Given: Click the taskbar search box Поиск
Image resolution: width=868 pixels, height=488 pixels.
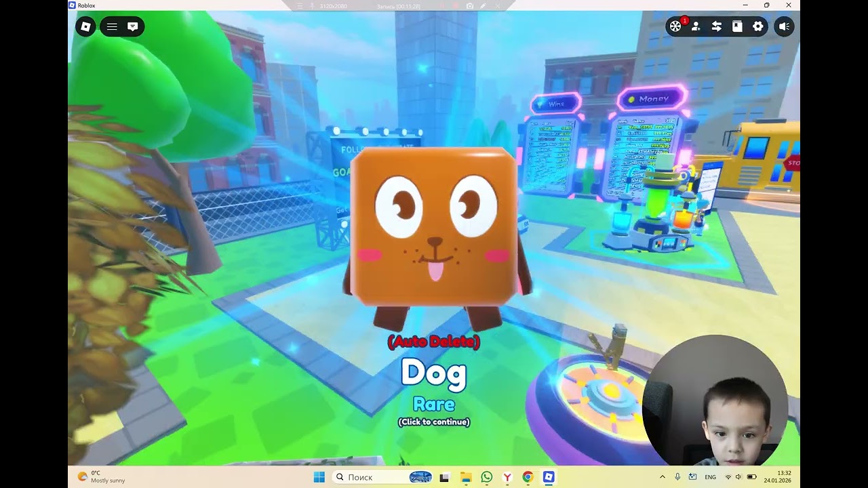Looking at the screenshot, I should (383, 477).
